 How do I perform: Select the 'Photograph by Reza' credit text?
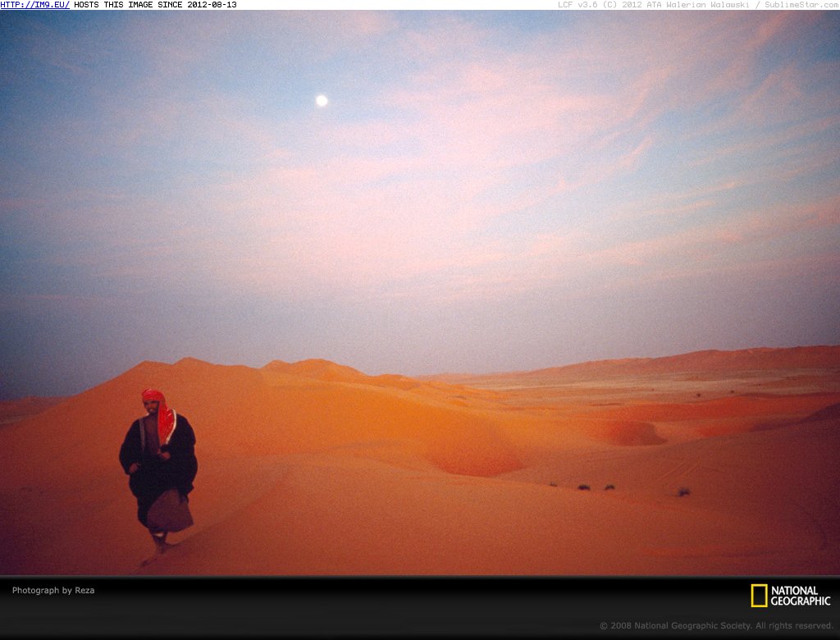point(53,590)
